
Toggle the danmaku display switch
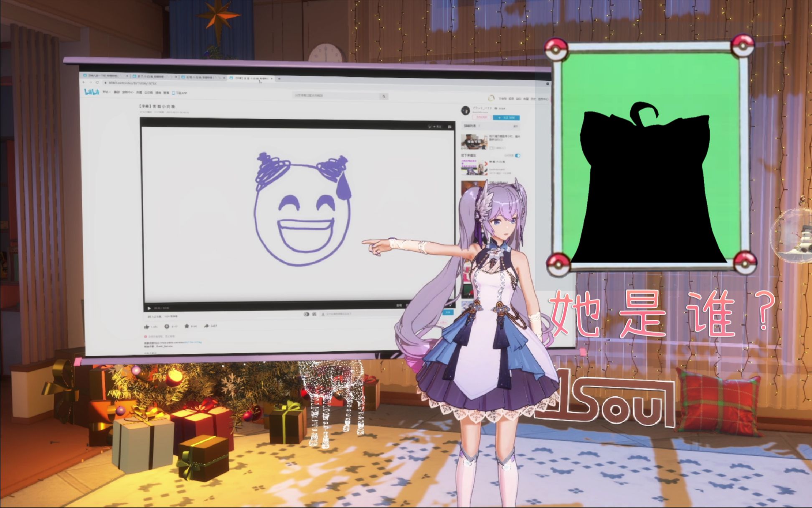pos(307,314)
